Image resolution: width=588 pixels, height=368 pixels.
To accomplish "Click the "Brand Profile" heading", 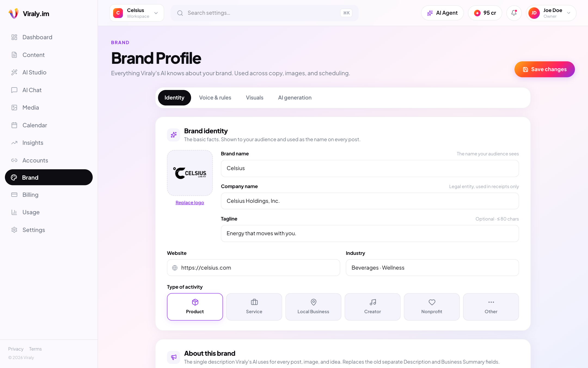I will click(156, 58).
